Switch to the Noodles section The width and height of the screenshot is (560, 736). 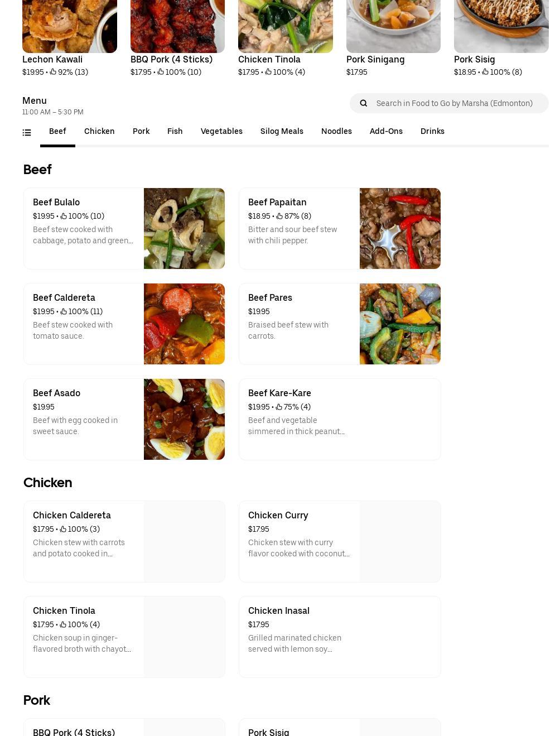tap(336, 131)
